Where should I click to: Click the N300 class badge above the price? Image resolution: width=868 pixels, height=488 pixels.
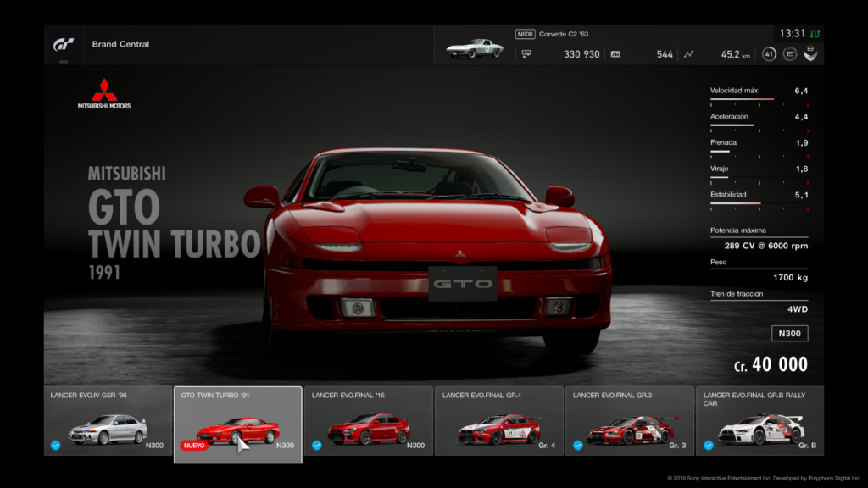tap(790, 334)
